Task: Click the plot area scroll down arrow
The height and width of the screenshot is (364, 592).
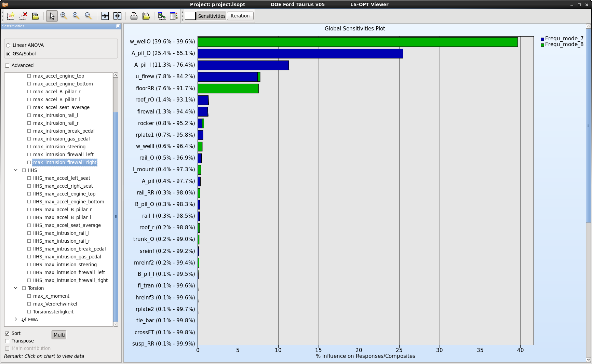Action: point(588,360)
